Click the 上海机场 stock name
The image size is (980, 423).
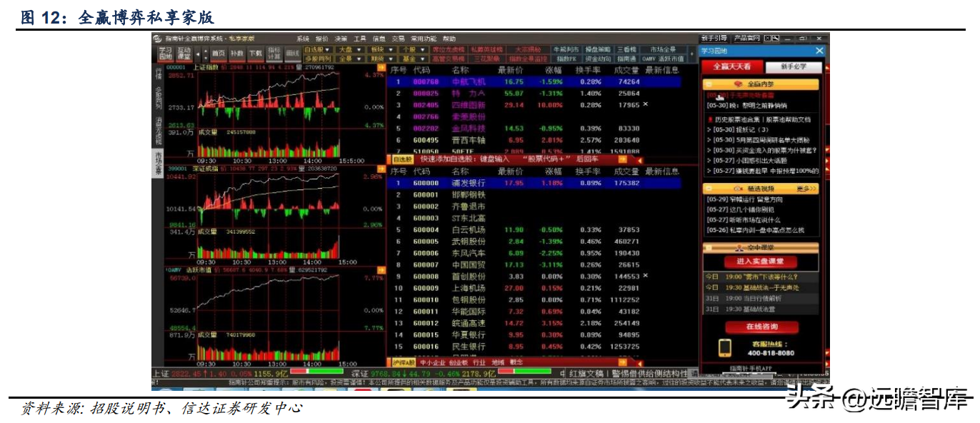469,288
